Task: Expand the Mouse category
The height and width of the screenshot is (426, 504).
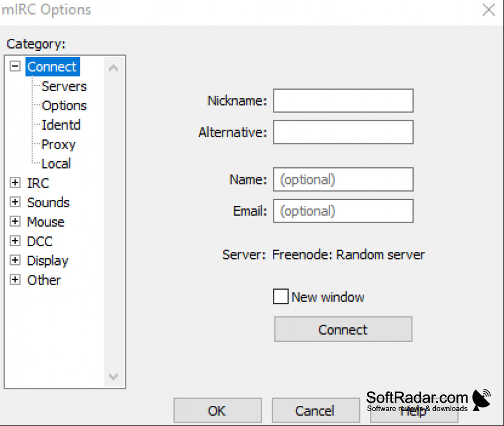Action: [x=15, y=221]
